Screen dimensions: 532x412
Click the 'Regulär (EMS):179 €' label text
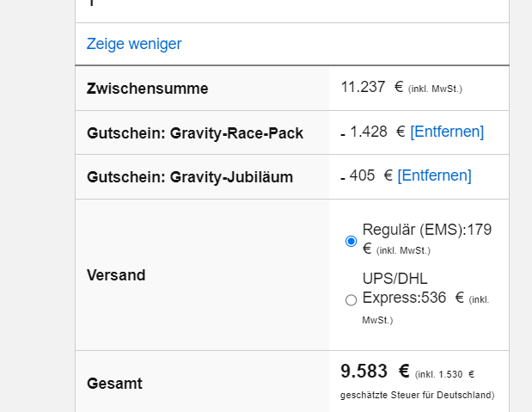pyautogui.click(x=426, y=231)
